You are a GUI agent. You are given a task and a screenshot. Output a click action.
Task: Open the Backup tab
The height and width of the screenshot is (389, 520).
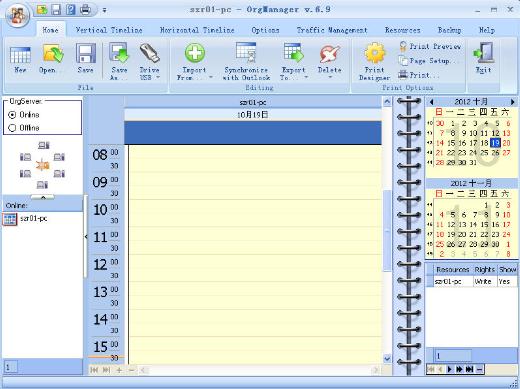(449, 30)
